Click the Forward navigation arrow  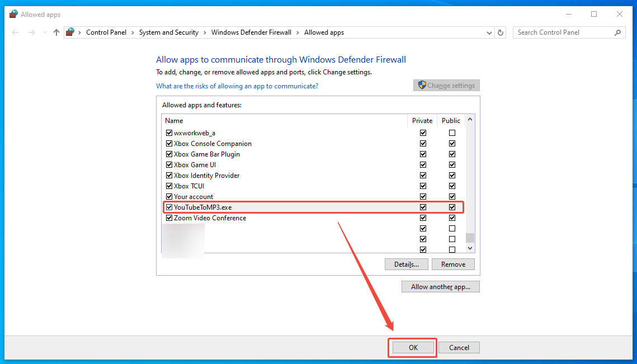(x=32, y=32)
